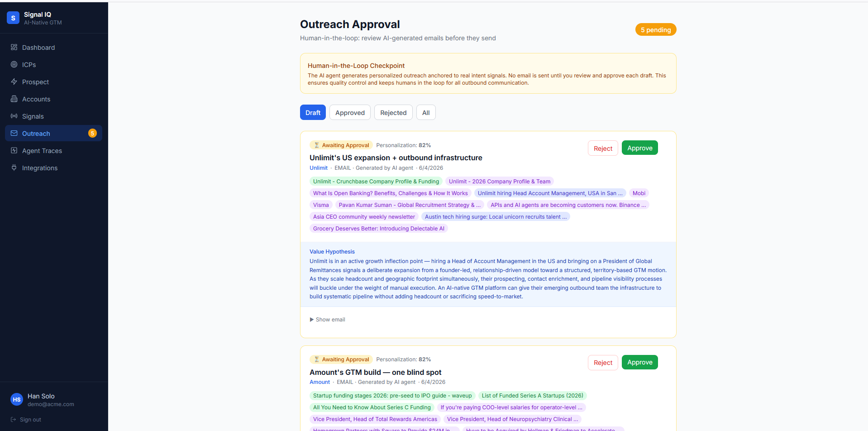The height and width of the screenshot is (431, 868).
Task: Click the Signal IQ logo icon
Action: tap(13, 18)
